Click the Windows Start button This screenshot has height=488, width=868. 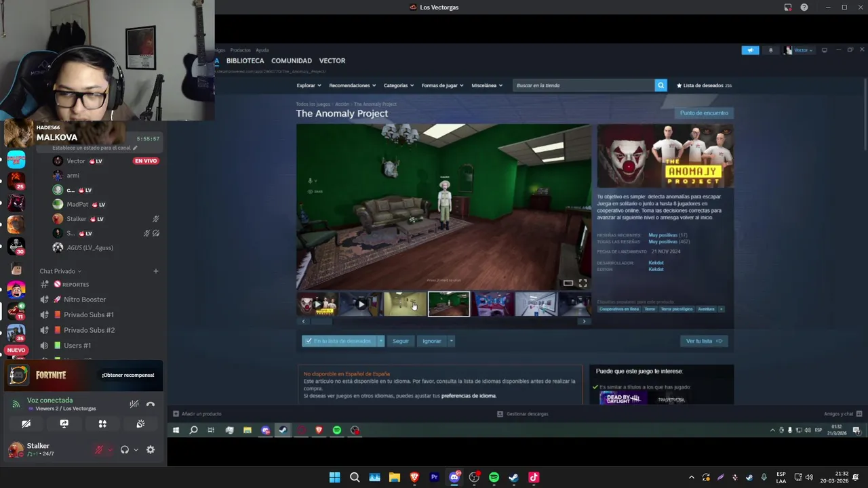click(334, 477)
